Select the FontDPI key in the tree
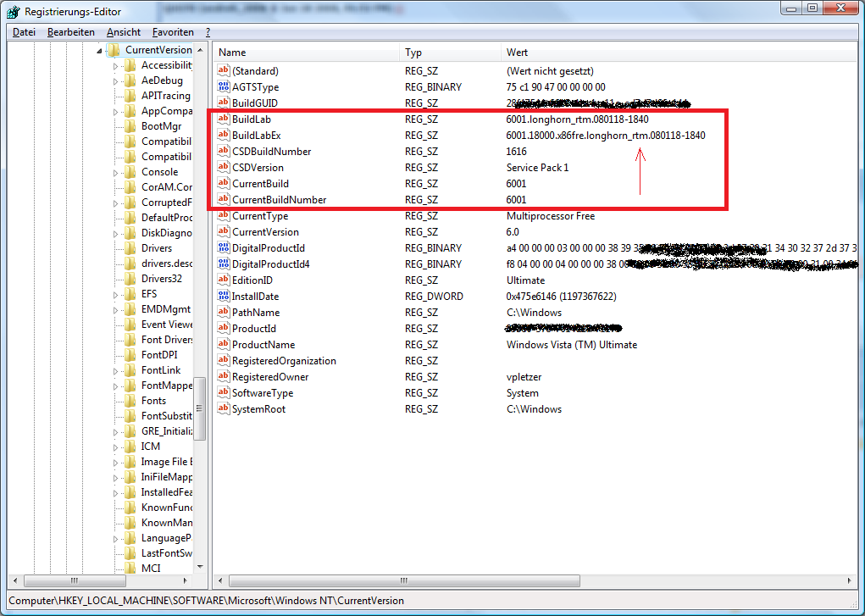The width and height of the screenshot is (865, 616). [159, 355]
